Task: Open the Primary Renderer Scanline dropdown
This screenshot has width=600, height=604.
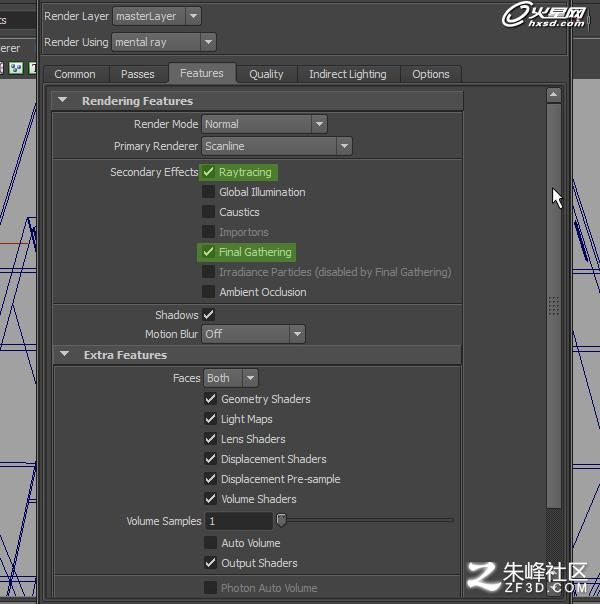Action: point(277,146)
